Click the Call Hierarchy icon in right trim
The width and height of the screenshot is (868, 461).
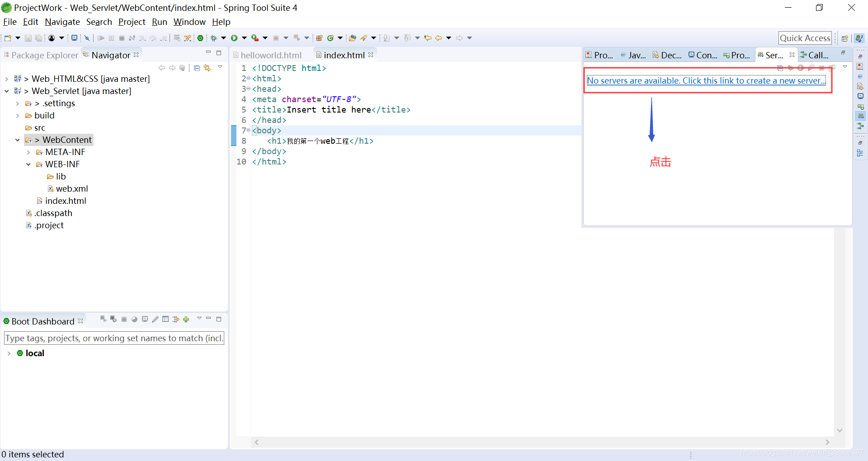coord(860,126)
